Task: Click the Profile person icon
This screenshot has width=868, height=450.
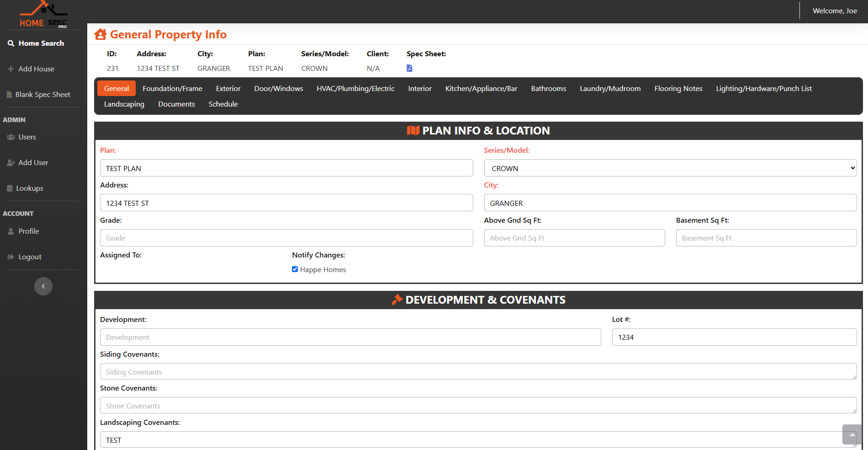Action: pos(11,231)
